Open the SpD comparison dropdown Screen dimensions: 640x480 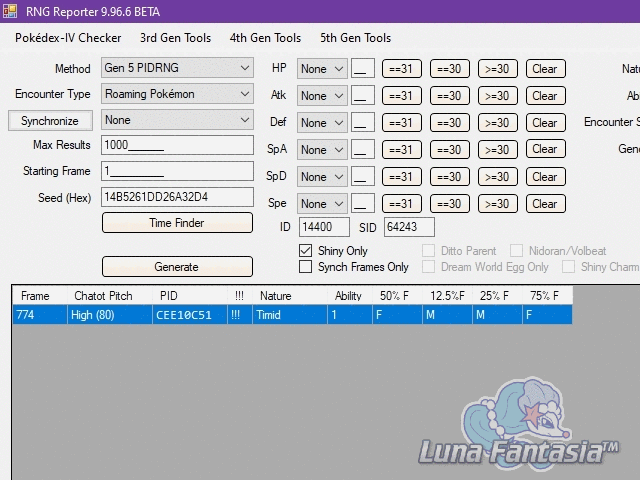pos(322,177)
